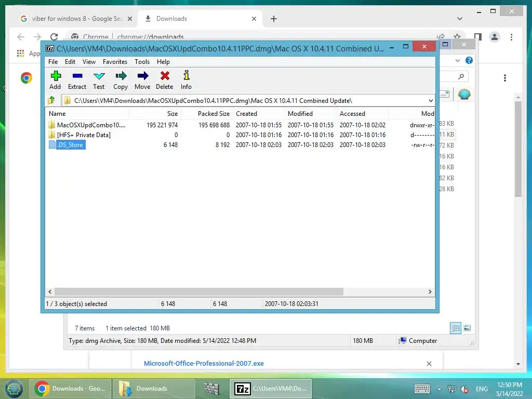Show hidden system tray icons
Viewport: 532px width, 399px height.
[439, 389]
